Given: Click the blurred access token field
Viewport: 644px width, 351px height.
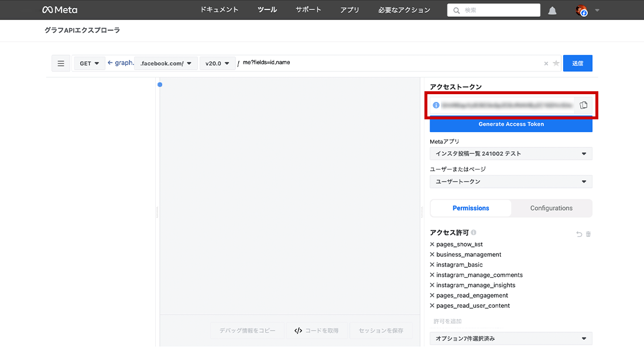Looking at the screenshot, I should click(x=507, y=105).
